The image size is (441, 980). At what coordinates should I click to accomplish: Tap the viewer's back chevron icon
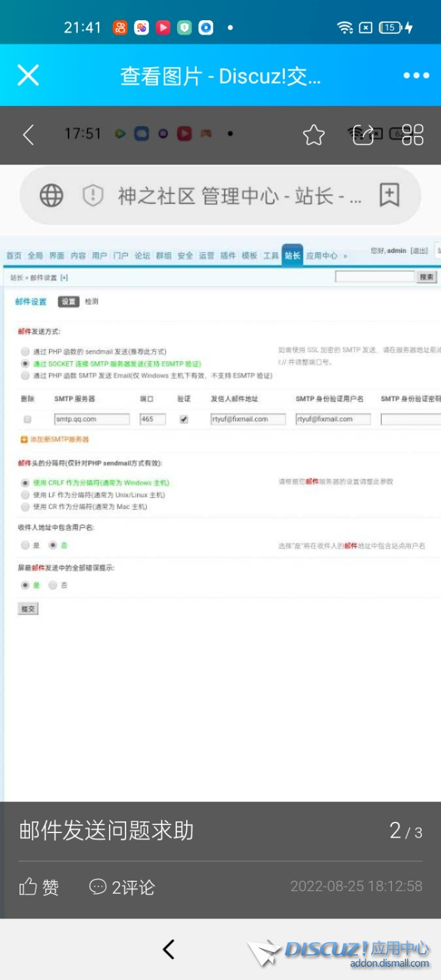coord(28,135)
